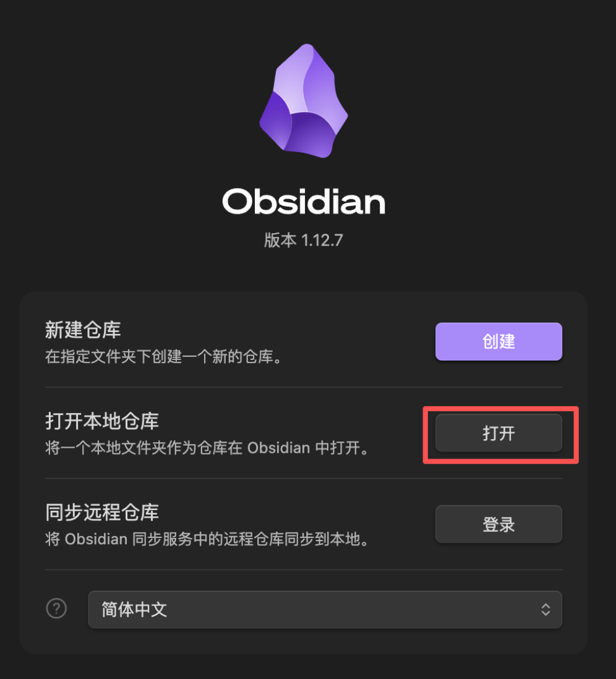Click the 版本 1.12.7 version label
The width and height of the screenshot is (616, 679).
[x=304, y=240]
